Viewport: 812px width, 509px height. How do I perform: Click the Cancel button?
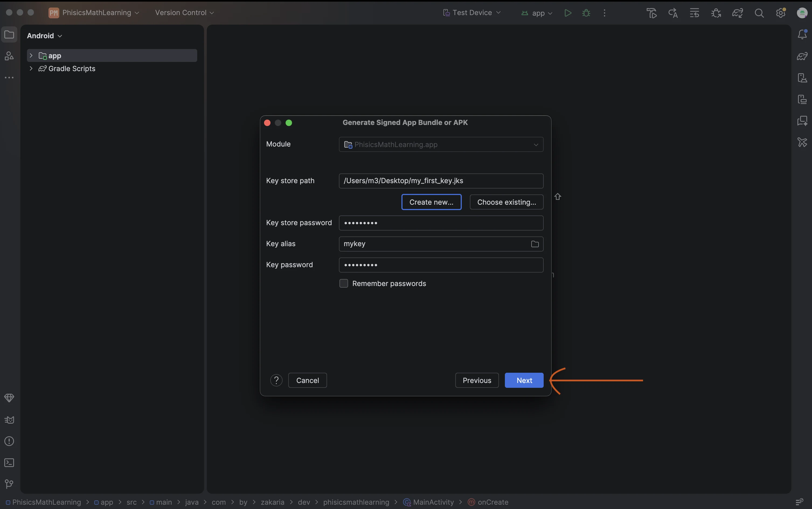[307, 380]
